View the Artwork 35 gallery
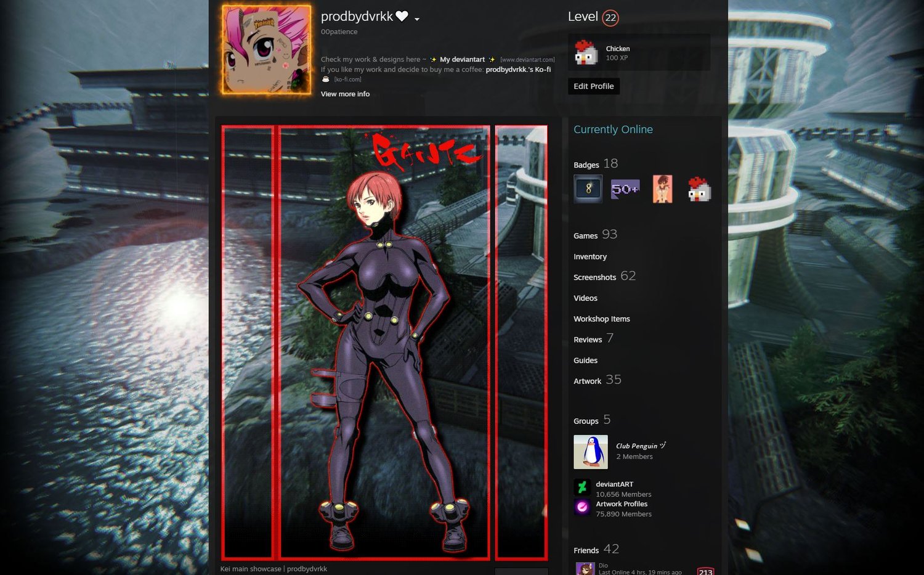The height and width of the screenshot is (575, 924). [598, 380]
